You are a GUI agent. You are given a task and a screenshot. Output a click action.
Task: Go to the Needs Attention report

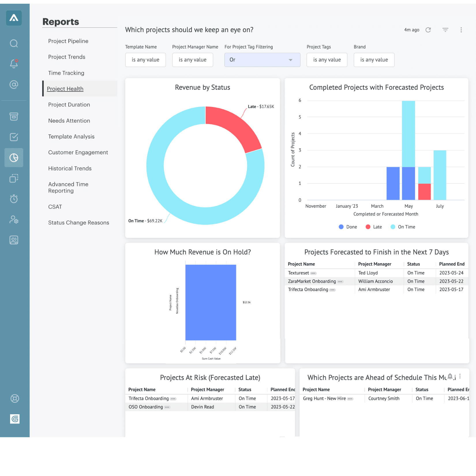[x=69, y=121]
